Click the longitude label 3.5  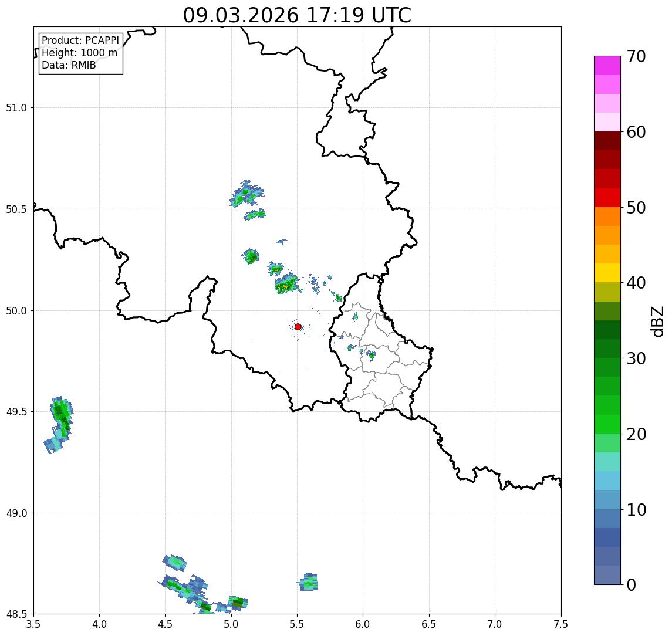coord(33,624)
